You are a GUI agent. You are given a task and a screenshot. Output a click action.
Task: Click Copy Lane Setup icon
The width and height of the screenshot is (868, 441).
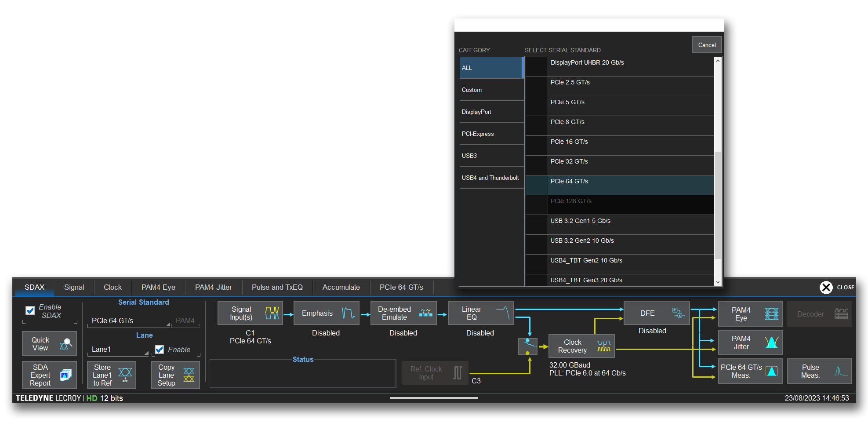pos(189,375)
